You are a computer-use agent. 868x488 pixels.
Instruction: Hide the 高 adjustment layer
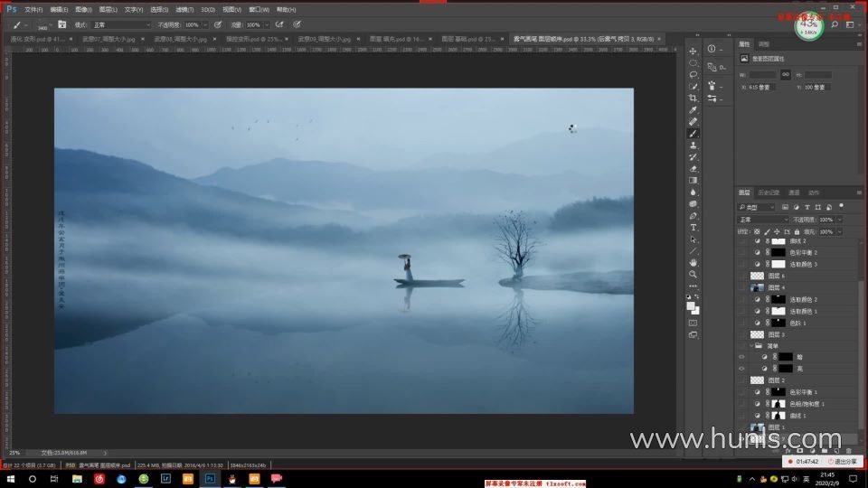coord(741,369)
